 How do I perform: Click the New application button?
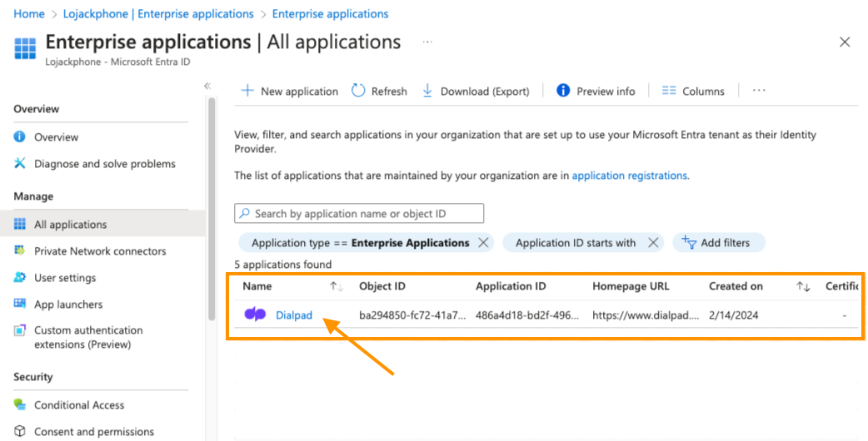tap(290, 91)
